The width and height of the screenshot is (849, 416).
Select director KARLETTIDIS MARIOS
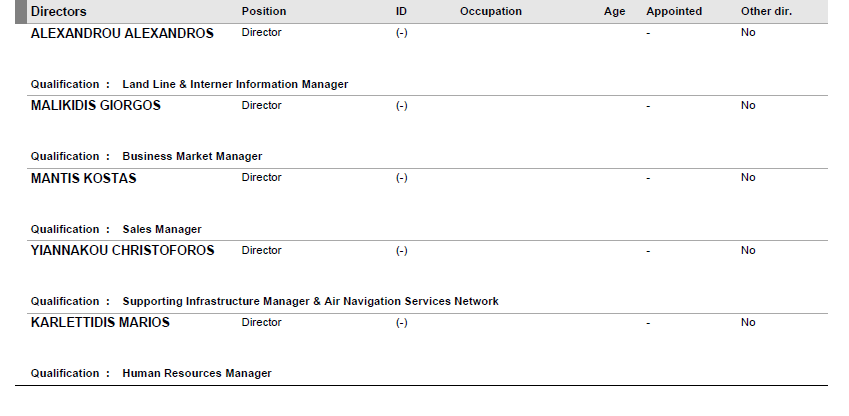pyautogui.click(x=101, y=322)
